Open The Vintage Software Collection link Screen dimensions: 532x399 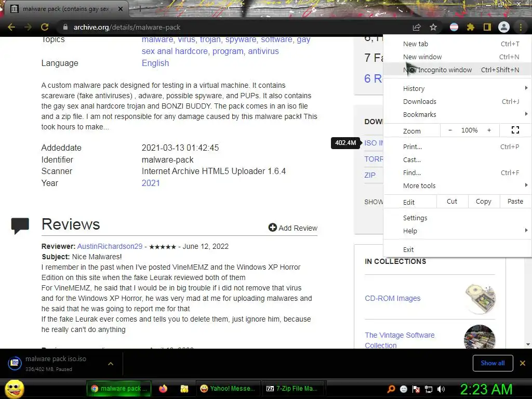tap(400, 340)
